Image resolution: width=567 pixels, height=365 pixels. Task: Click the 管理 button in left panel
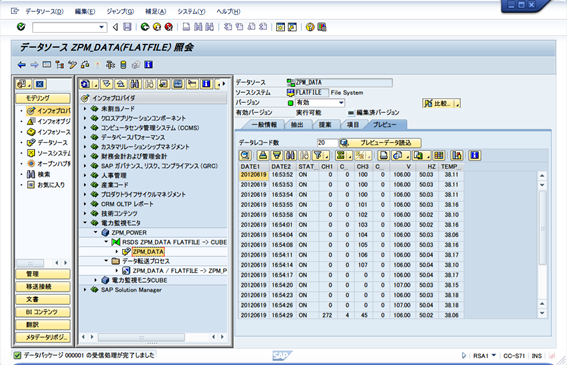tap(43, 274)
